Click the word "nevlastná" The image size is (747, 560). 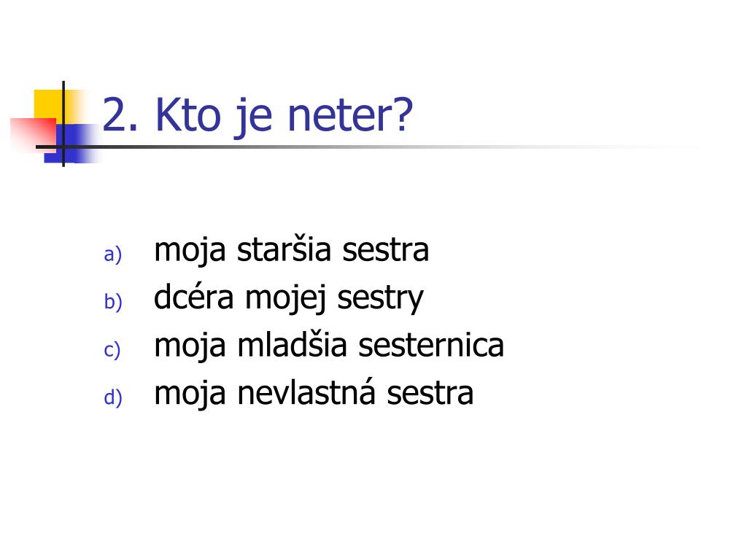[306, 393]
